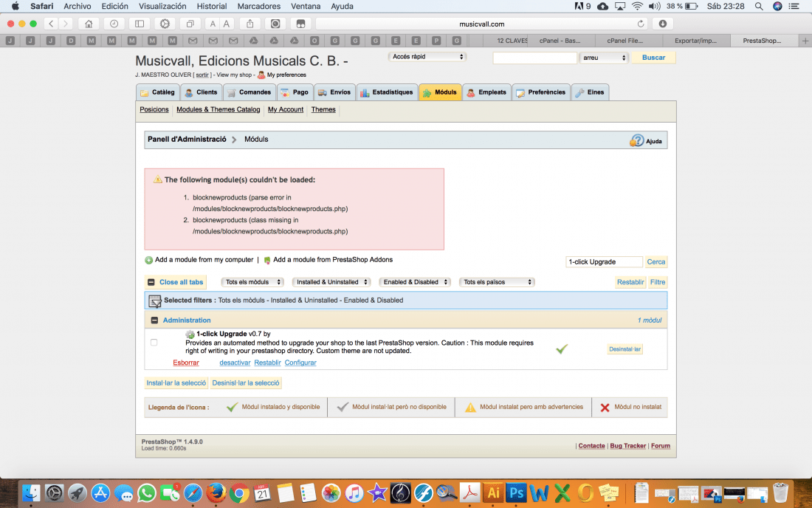Open the Estadístiques tab

coord(388,92)
